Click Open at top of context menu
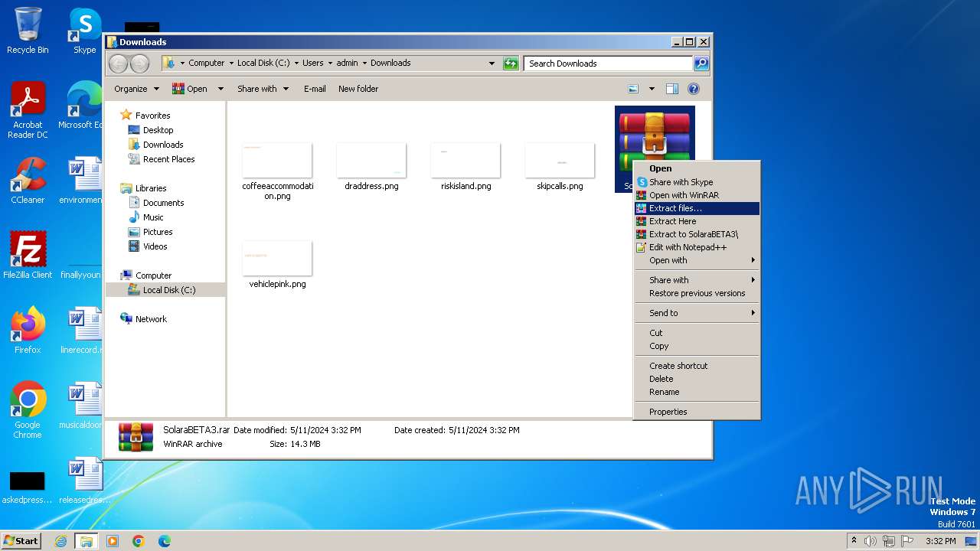Viewport: 980px width, 551px height. [x=697, y=168]
